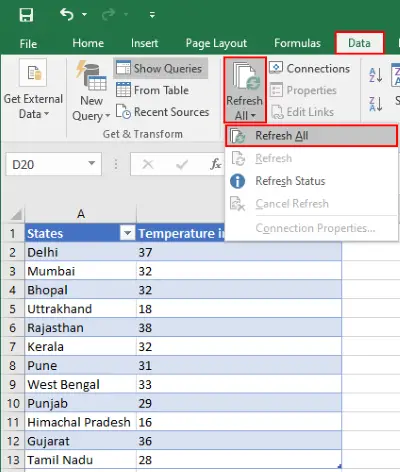Click Recent Sources button
The height and width of the screenshot is (472, 400).
163,112
